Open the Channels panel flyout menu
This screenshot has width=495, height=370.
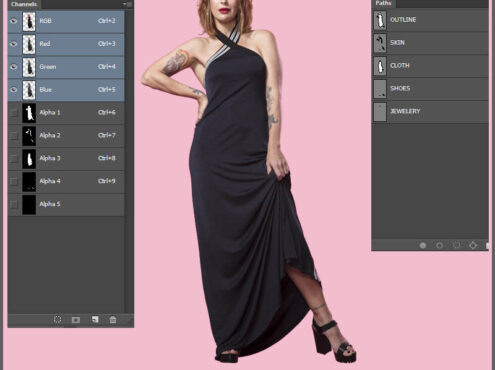pos(127,4)
